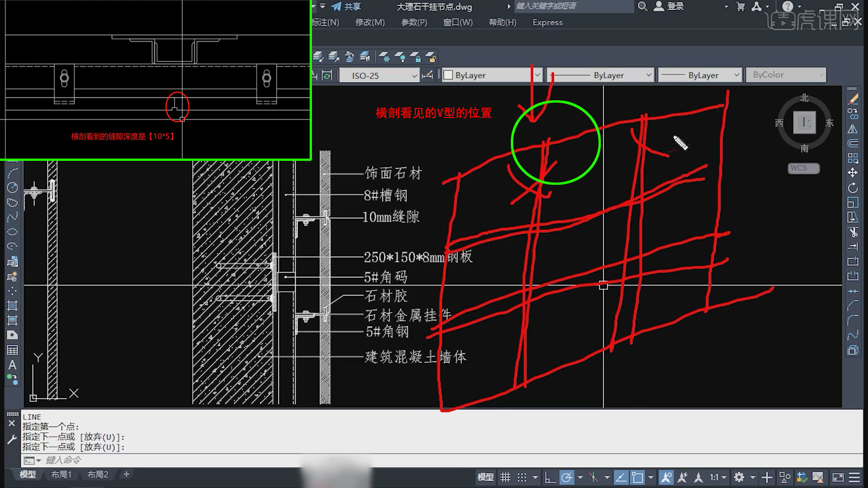
Task: Select the Hatch tool
Action: point(12,306)
